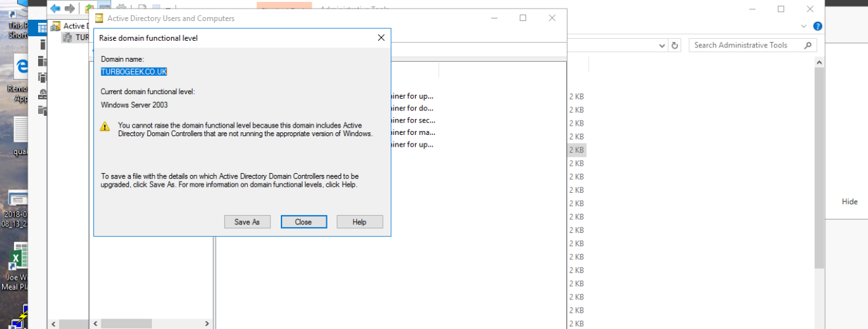The height and width of the screenshot is (329, 868).
Task: Click the Save As button
Action: coord(247,222)
